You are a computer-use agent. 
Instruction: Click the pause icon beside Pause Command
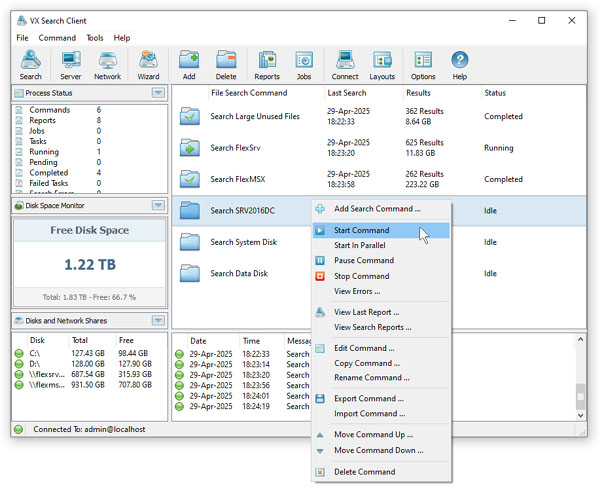[x=320, y=261]
